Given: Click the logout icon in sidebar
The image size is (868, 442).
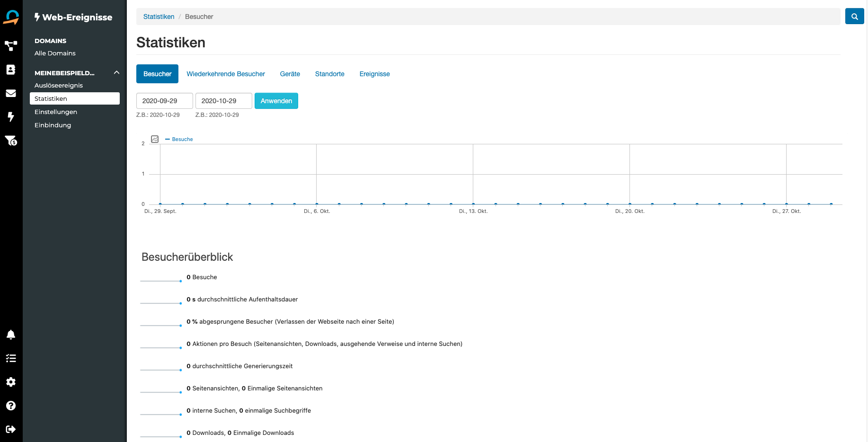Looking at the screenshot, I should click(11, 429).
